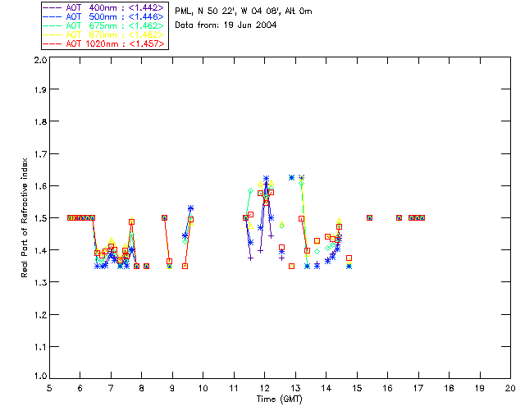525x420 pixels.
Task: Click the 'Data from: 19 Jun 2004' text
Action: pos(226,25)
